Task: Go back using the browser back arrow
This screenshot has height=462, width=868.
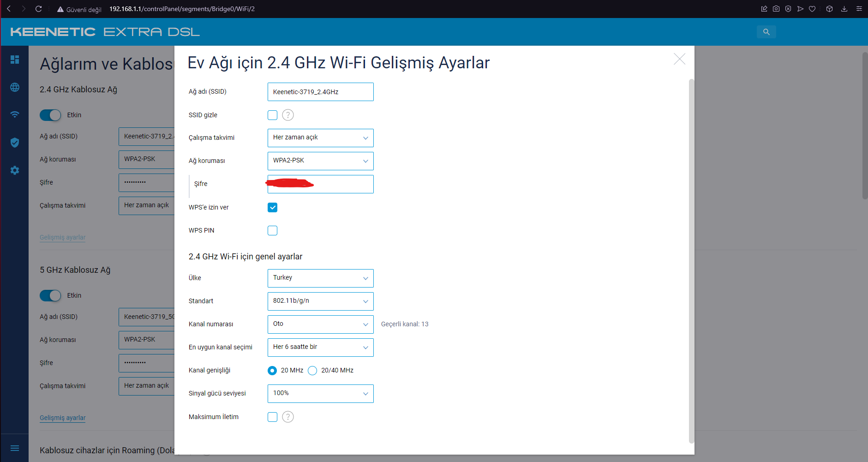Action: coord(9,9)
